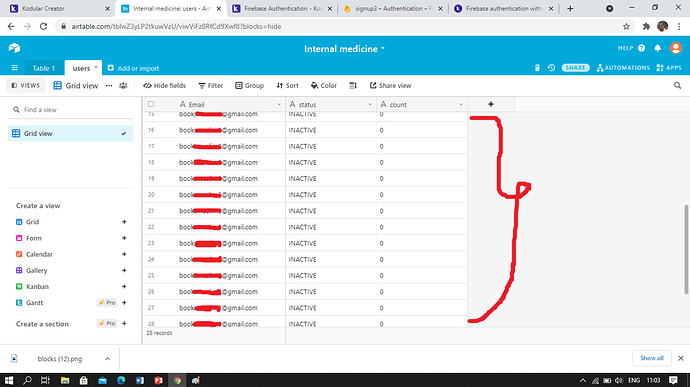Bookmark page with the star icon
Viewport: 690px width, 387px height.
(x=626, y=26)
